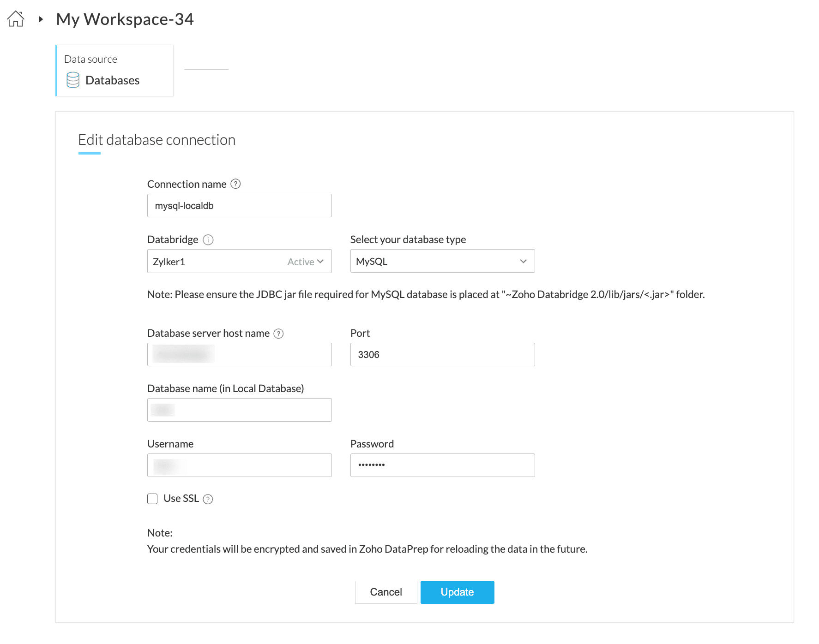
Task: Open My Workspace-34 breadcrumb
Action: click(125, 19)
